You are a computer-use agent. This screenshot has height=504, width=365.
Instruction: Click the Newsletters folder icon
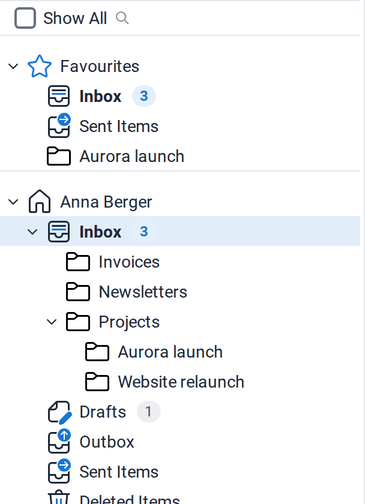pos(78,292)
